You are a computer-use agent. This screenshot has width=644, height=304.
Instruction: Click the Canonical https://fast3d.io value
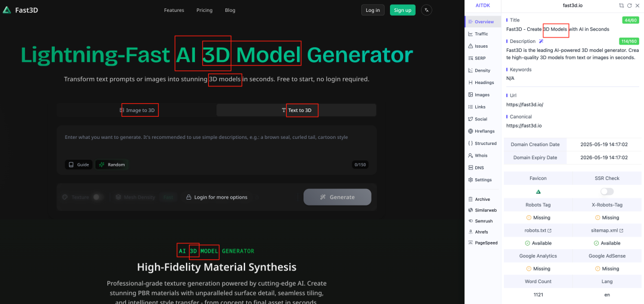(524, 126)
